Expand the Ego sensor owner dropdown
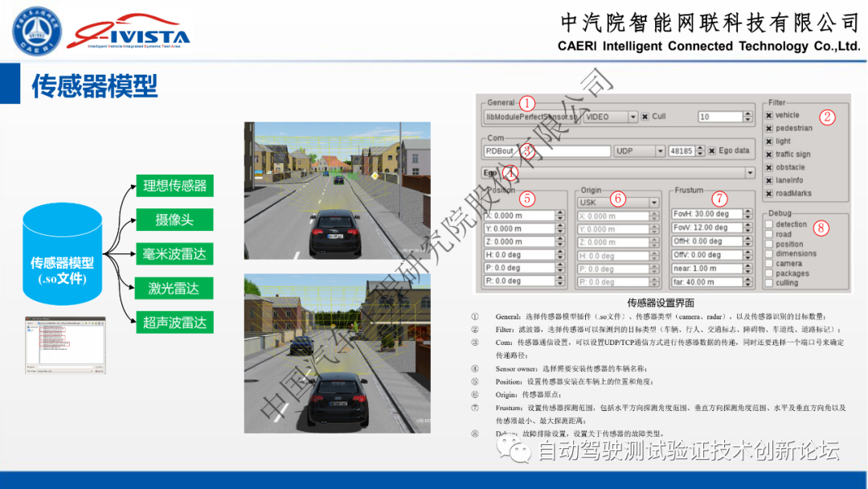Screen dimensions: 868x489 [749, 171]
